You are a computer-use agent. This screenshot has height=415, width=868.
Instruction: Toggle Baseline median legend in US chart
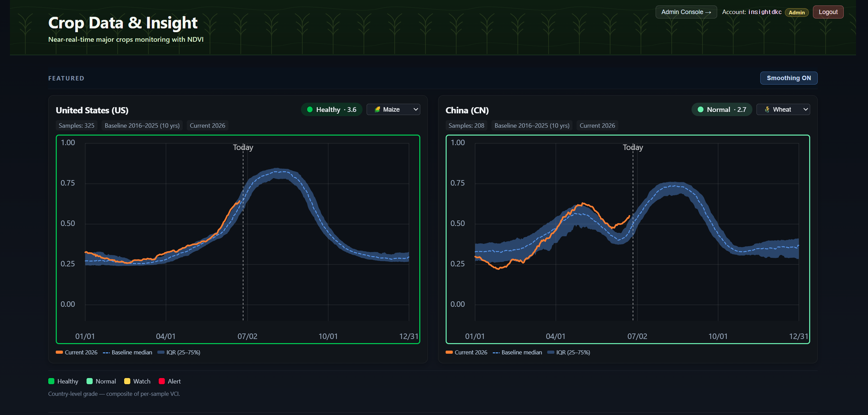click(128, 352)
